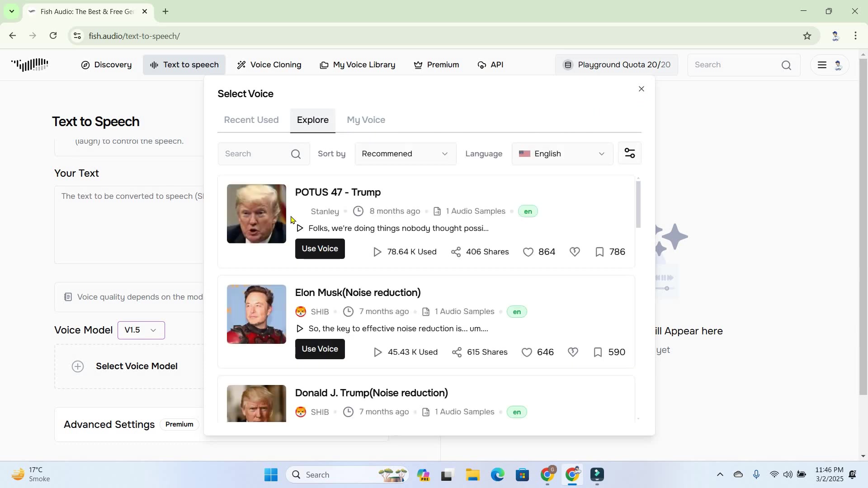Open Elon Musk(Noise reduction) title
Viewport: 868px width, 488px height.
pos(358,293)
